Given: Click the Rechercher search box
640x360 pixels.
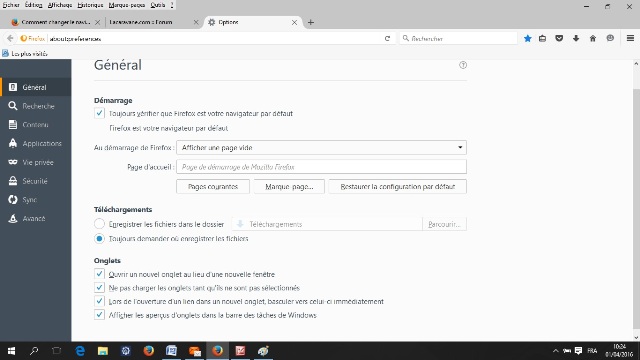Looking at the screenshot, I should (458, 38).
